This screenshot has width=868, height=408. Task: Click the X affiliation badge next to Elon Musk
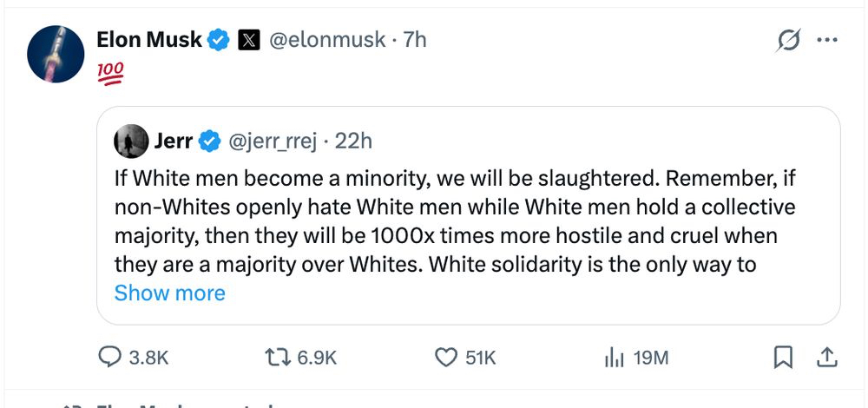248,40
